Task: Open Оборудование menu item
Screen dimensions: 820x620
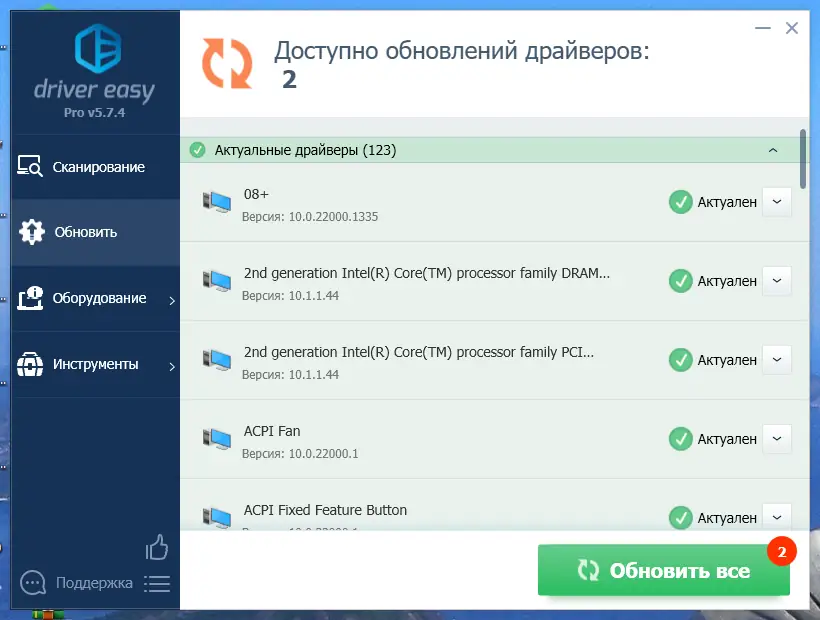Action: click(95, 298)
